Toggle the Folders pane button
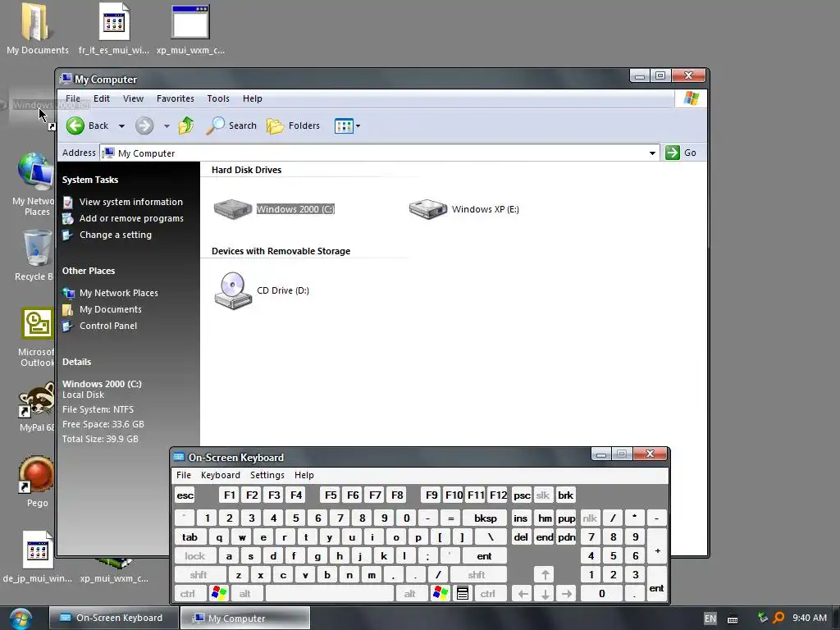The height and width of the screenshot is (630, 840). point(294,126)
